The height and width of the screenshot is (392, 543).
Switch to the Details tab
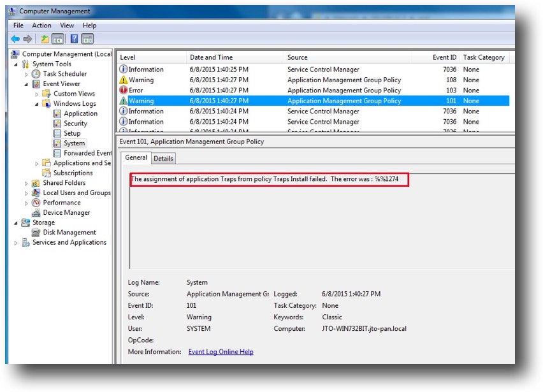click(x=163, y=158)
